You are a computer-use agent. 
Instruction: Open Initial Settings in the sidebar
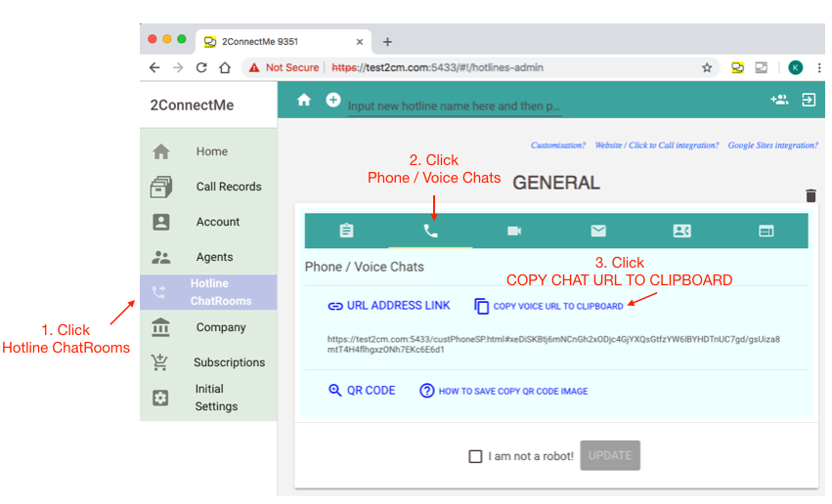(208, 398)
